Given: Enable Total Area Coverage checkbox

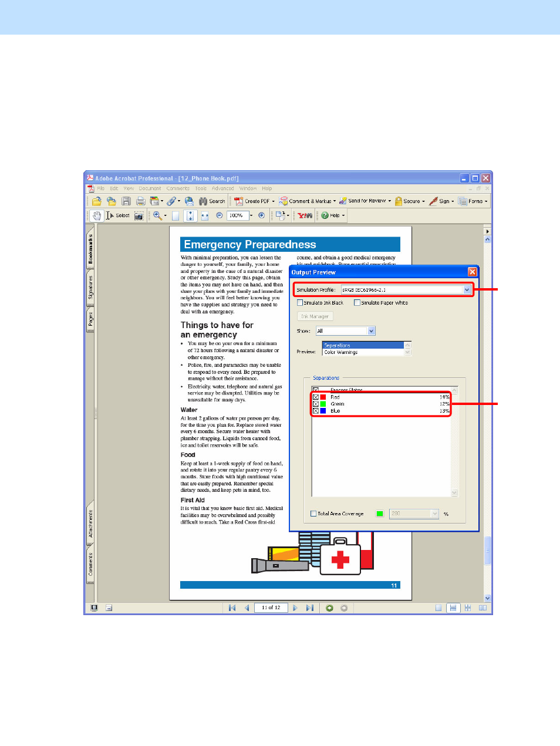Looking at the screenshot, I should 313,514.
